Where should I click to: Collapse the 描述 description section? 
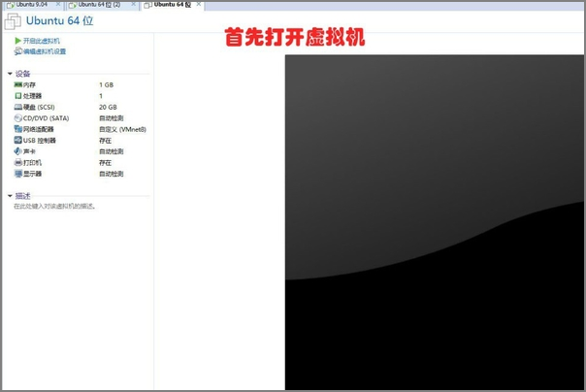click(10, 196)
